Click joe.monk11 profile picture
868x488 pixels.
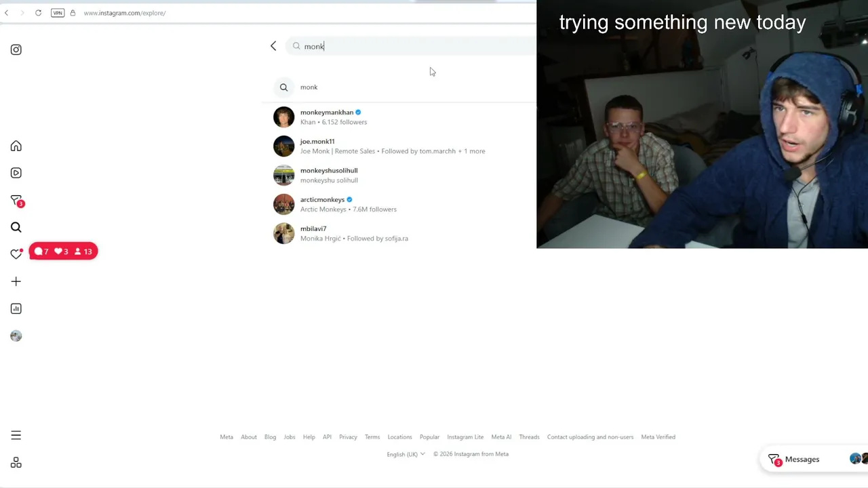point(284,146)
